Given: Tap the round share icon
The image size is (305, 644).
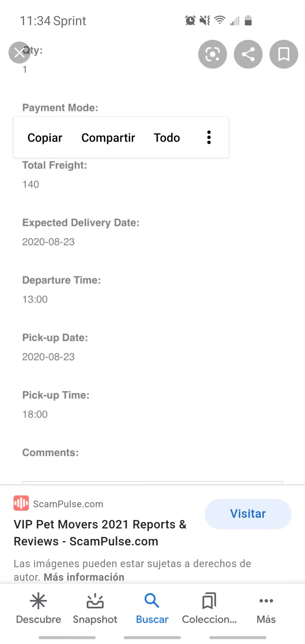Looking at the screenshot, I should [248, 54].
